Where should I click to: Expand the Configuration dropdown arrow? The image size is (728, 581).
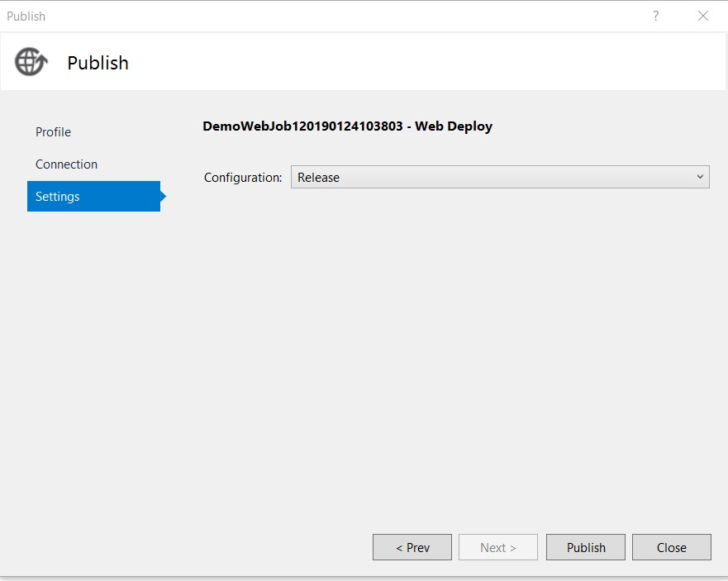coord(700,177)
